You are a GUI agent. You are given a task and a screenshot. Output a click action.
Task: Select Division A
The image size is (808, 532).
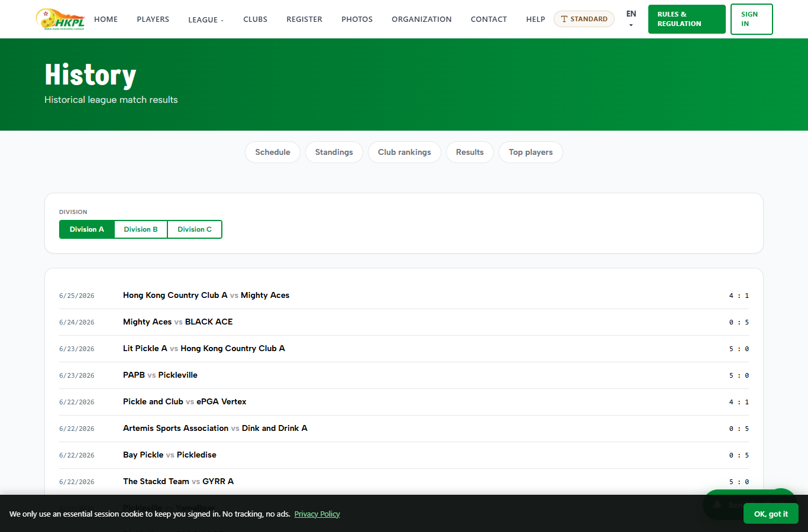pos(87,229)
